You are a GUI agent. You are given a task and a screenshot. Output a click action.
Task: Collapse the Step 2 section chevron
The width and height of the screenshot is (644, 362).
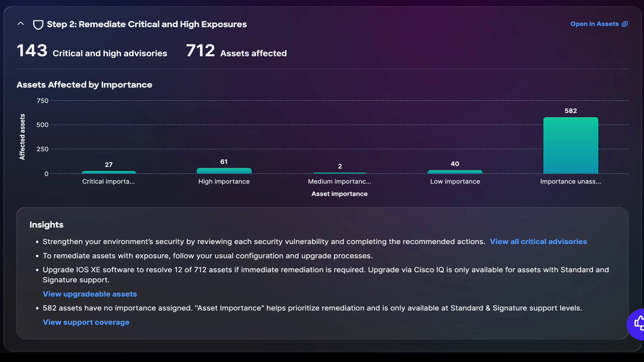point(21,24)
